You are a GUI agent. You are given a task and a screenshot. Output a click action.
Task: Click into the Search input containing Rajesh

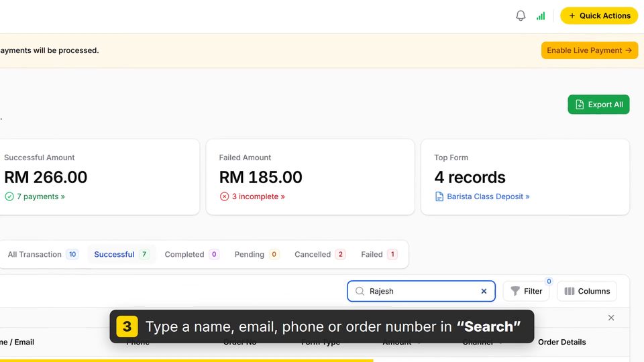(421, 291)
